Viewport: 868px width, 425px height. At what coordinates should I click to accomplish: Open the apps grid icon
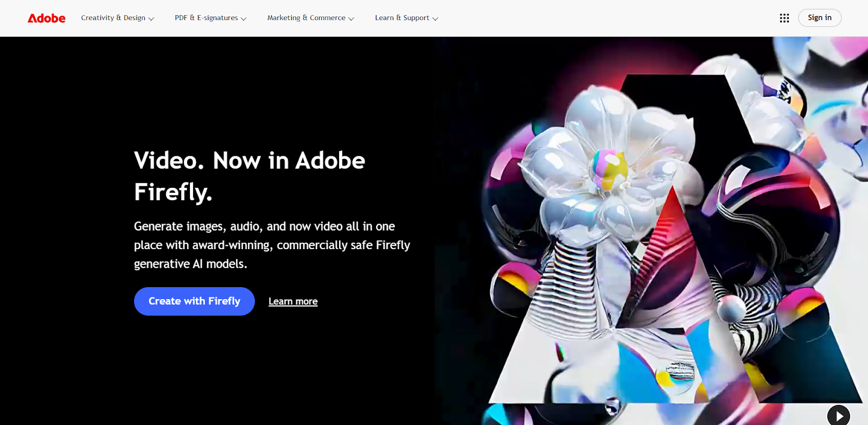[784, 18]
